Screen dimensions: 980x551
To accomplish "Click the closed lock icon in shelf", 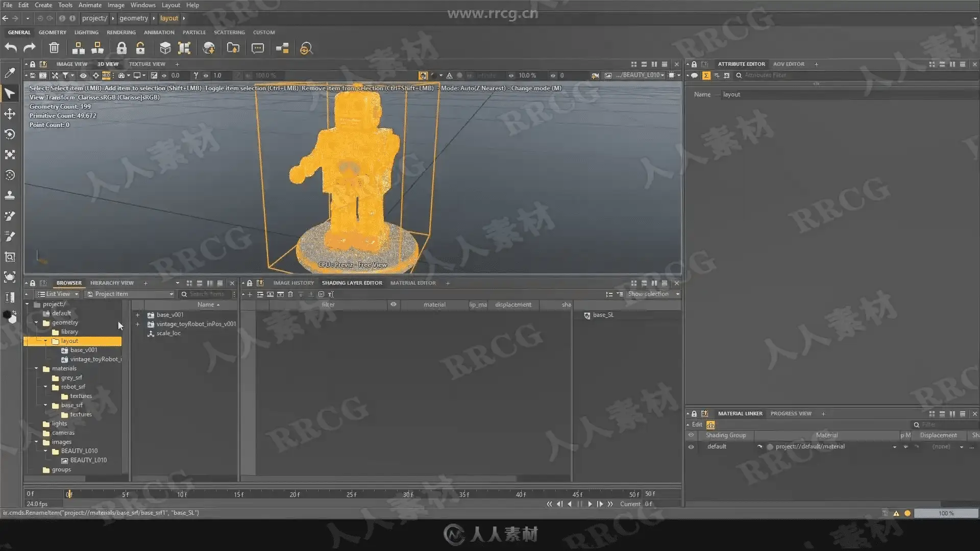I will point(121,48).
